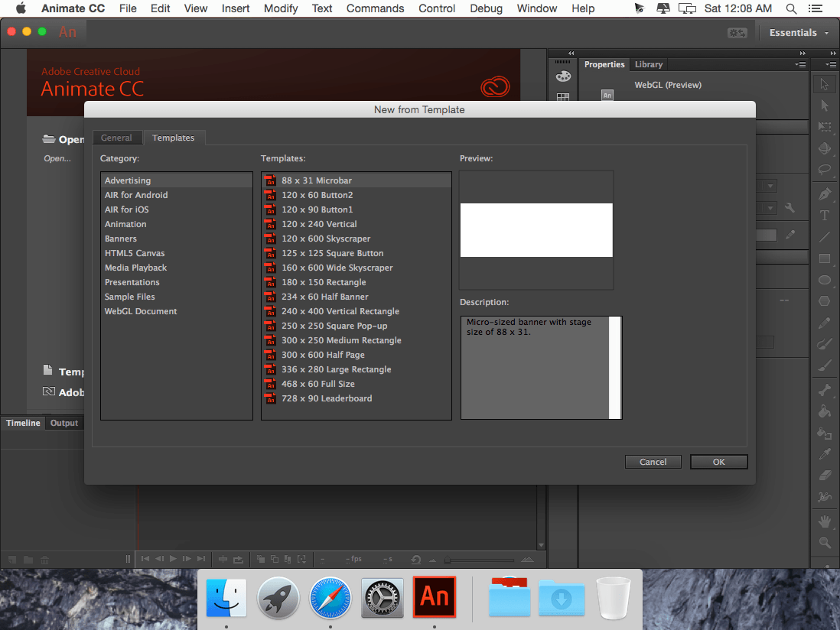840x630 pixels.
Task: Open second dropdown arrow beside wrench
Action: tap(770, 207)
